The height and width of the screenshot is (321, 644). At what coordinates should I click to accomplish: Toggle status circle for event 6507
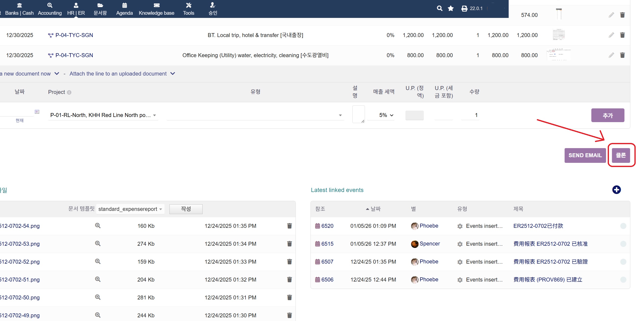tap(623, 262)
